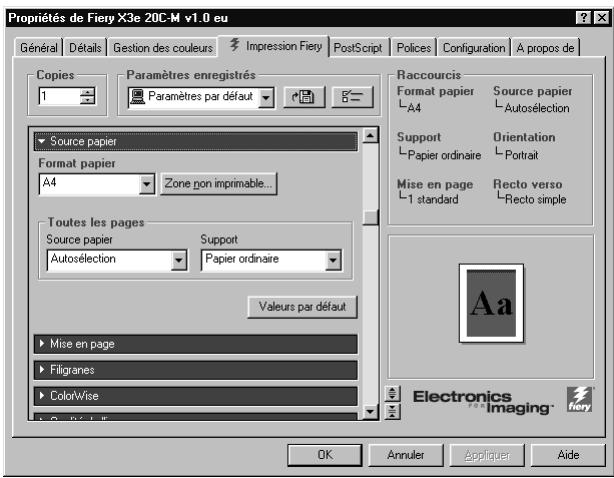Switch to the Configuration tab
The image size is (614, 478).
tap(474, 48)
